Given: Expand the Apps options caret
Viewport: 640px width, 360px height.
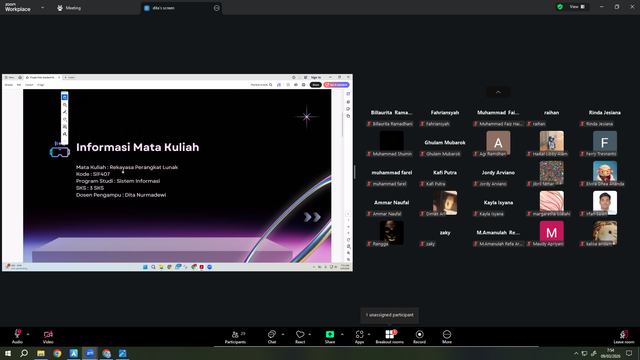Looking at the screenshot, I should (369, 334).
